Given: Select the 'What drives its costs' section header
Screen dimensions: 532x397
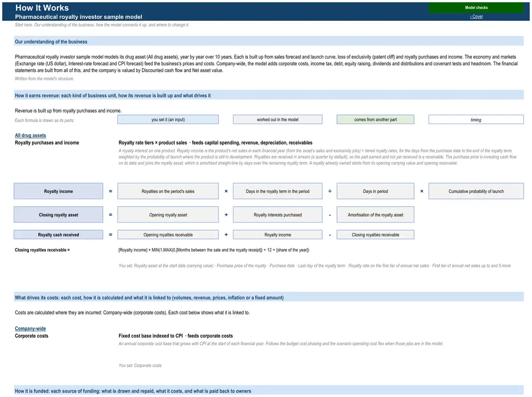Looking at the screenshot, I should click(x=269, y=298).
